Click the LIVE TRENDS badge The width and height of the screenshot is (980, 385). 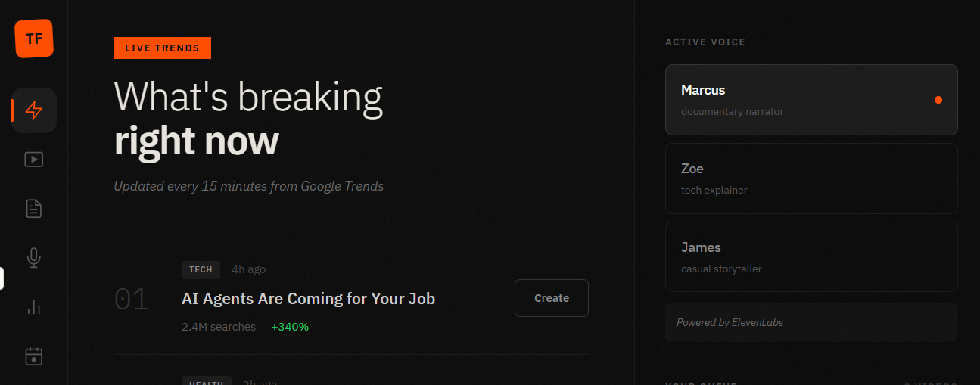pos(162,48)
